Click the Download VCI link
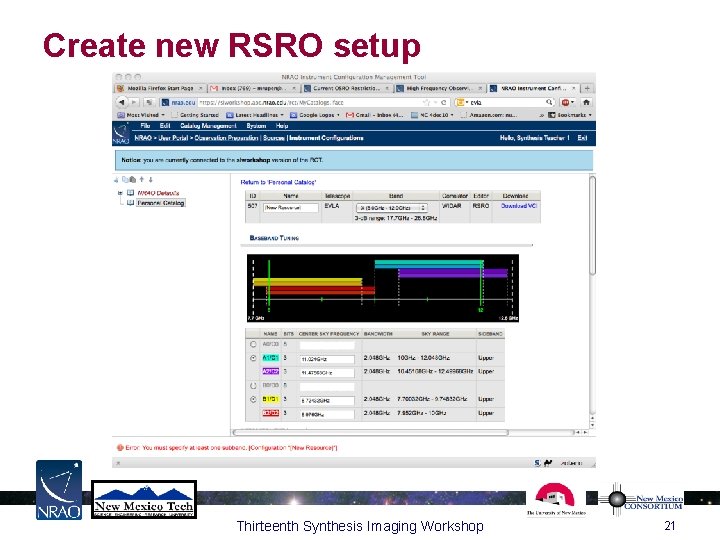The image size is (720, 540). [x=518, y=206]
